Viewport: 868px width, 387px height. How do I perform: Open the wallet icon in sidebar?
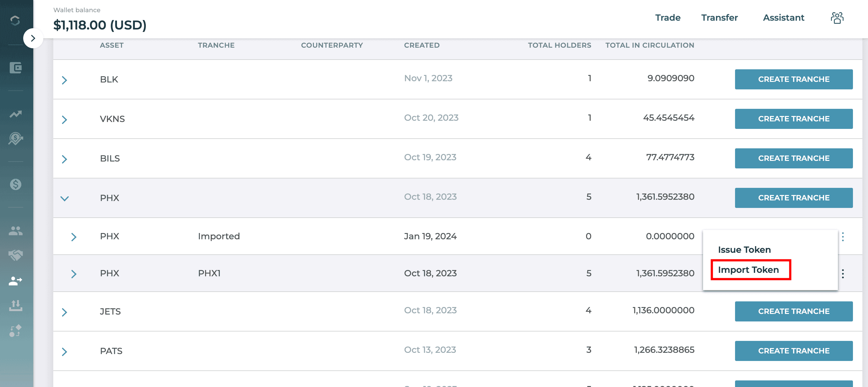(15, 68)
